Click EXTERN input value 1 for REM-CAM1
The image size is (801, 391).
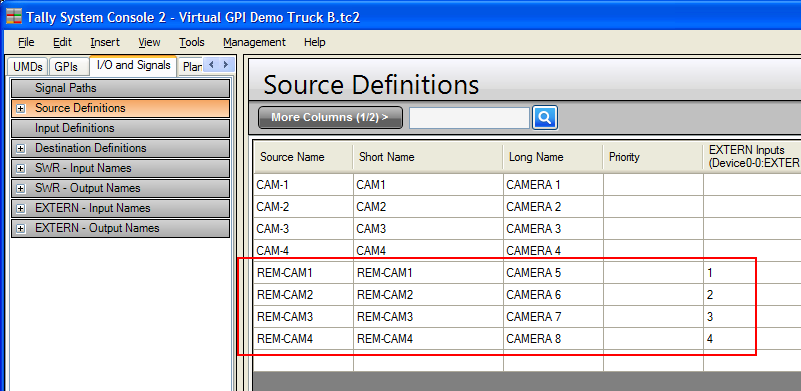tap(752, 273)
